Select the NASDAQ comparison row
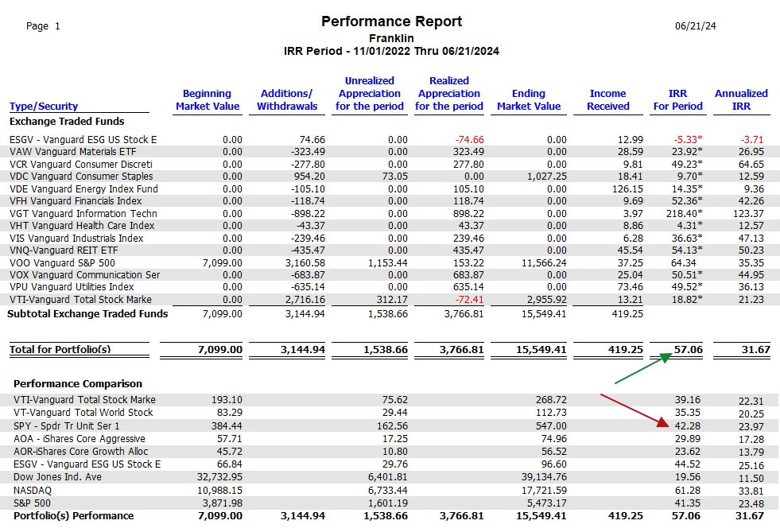780x532 pixels. [390, 490]
